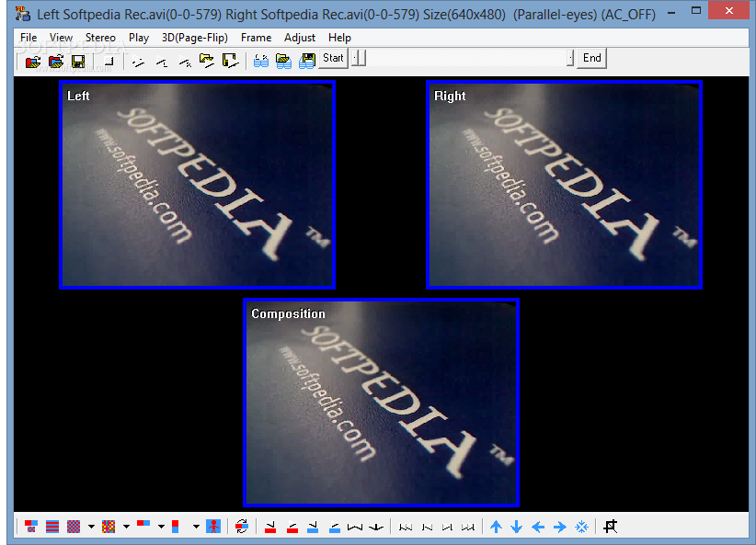Select above-below red-blue layout icon
This screenshot has width=756, height=545.
point(176,527)
